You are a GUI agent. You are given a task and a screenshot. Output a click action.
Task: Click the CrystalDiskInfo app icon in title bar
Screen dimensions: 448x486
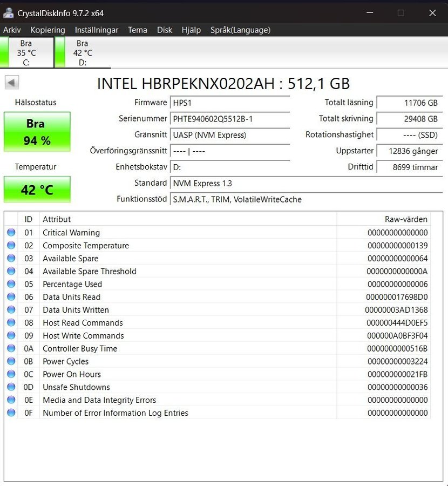click(9, 13)
